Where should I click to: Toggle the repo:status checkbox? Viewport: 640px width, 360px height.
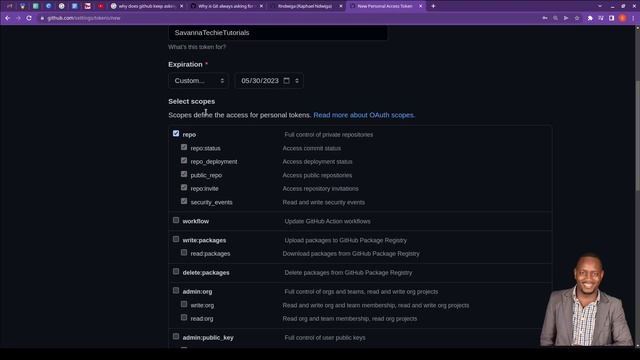pos(184,147)
